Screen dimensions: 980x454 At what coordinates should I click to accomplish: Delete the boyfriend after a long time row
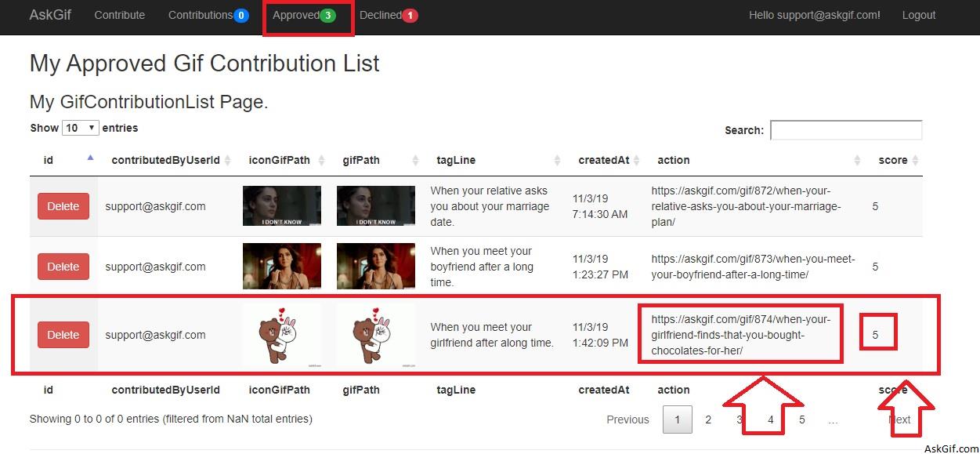tap(63, 267)
